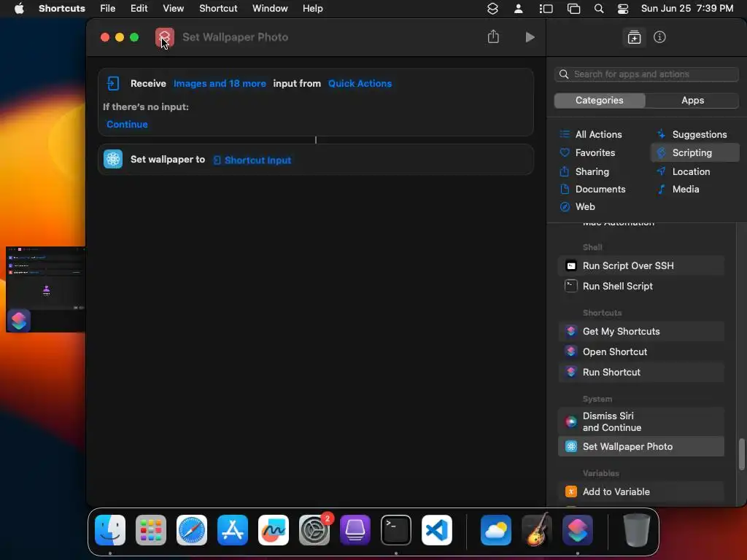
Task: Open App Store from the Dock
Action: (x=233, y=530)
